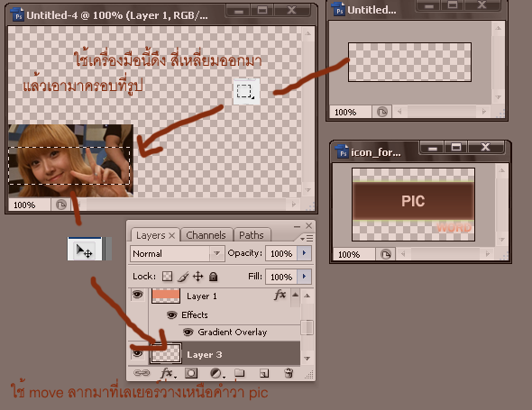The height and width of the screenshot is (410, 532).
Task: Add layer mask icon
Action: (191, 373)
